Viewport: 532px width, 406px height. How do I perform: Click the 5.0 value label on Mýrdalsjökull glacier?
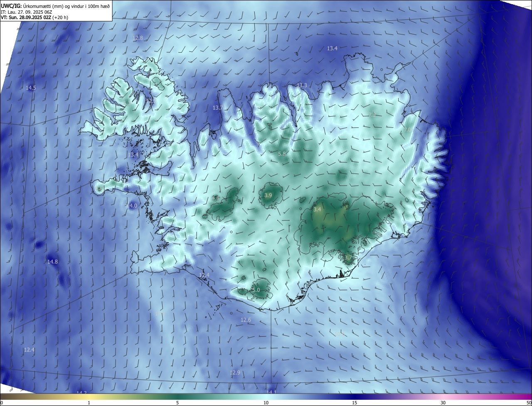coord(256,290)
